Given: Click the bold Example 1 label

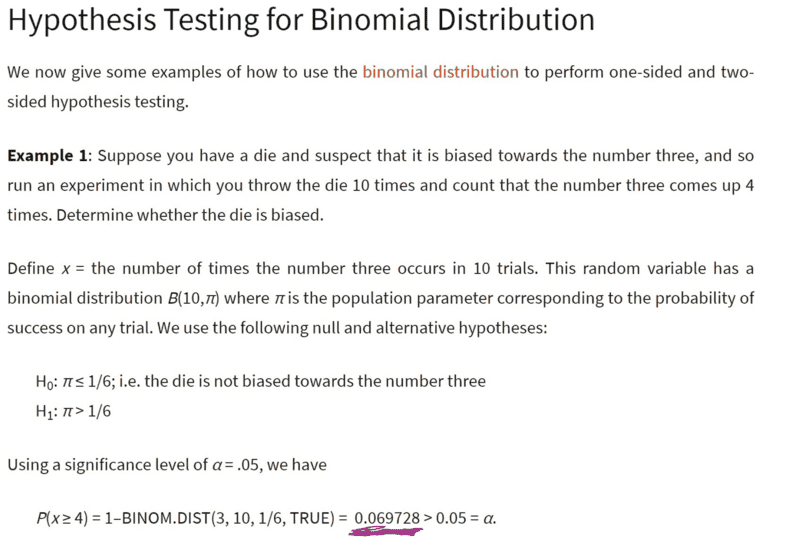Looking at the screenshot, I should [x=47, y=156].
